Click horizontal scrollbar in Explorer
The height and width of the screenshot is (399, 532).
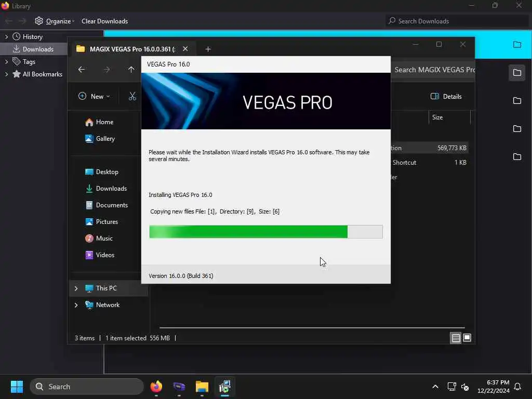pyautogui.click(x=312, y=328)
